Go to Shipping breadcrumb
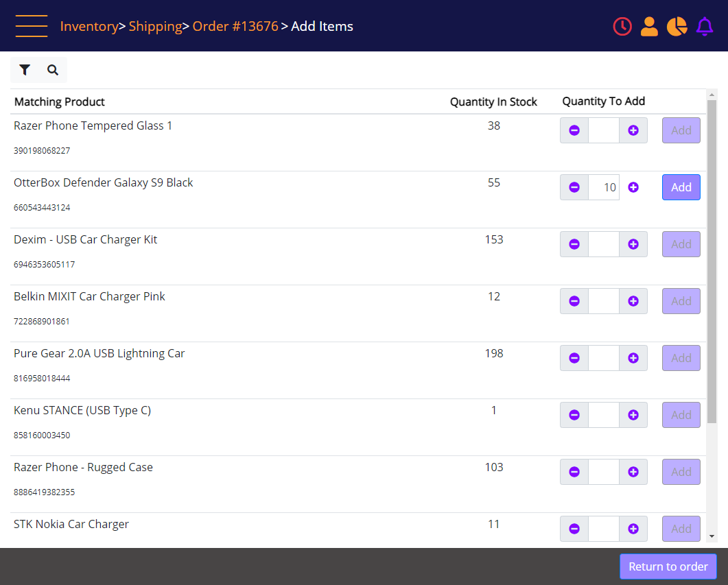The height and width of the screenshot is (585, 728). (x=155, y=27)
